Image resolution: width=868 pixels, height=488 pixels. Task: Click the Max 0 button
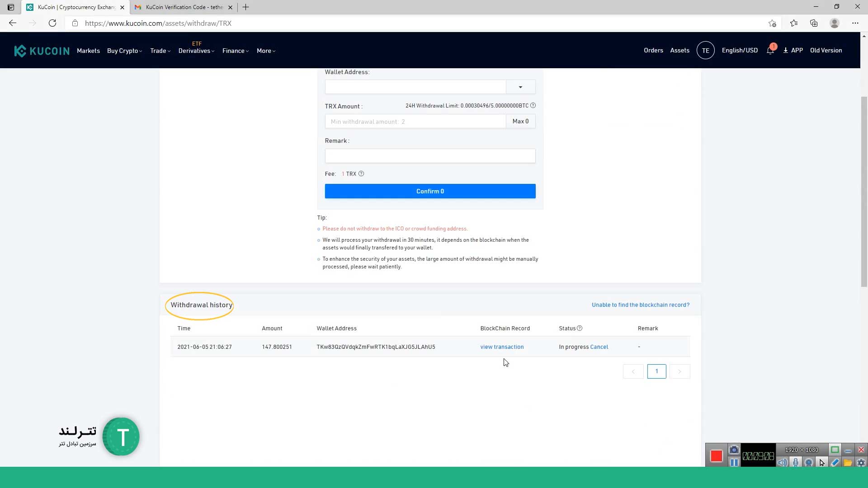coord(520,121)
